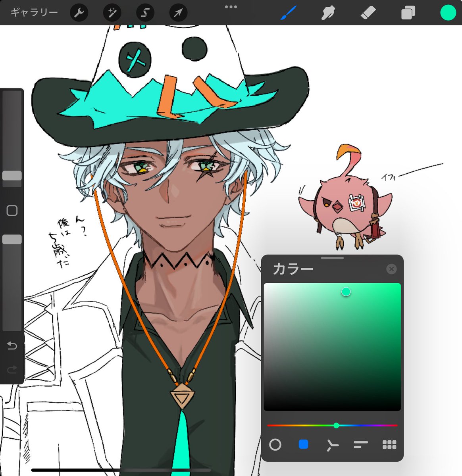Tap the square modify button on sidebar
The width and height of the screenshot is (462, 476).
coord(12,211)
